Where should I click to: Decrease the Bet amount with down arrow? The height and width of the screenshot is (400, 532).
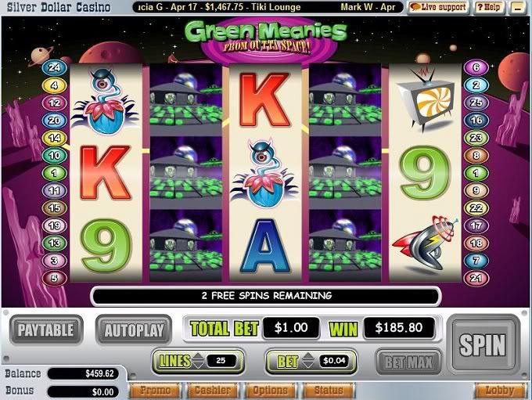click(x=308, y=365)
